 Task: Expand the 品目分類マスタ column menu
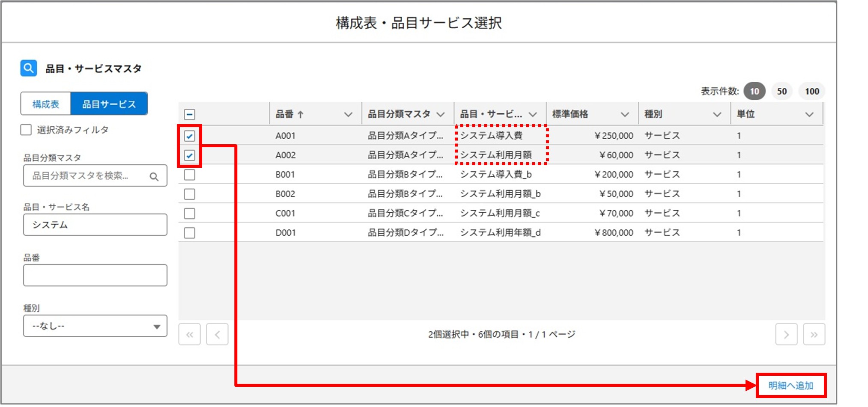point(441,114)
